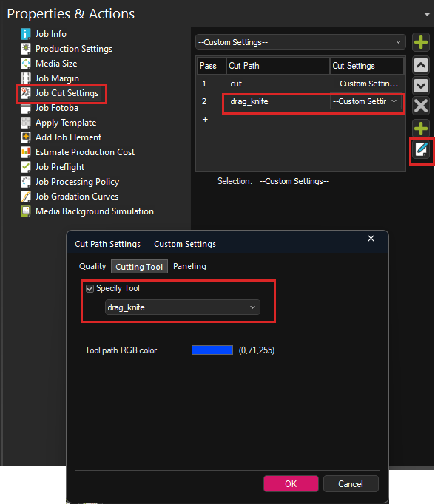Move the cut pass up with the arrow icon
435x504 pixels.
point(421,65)
